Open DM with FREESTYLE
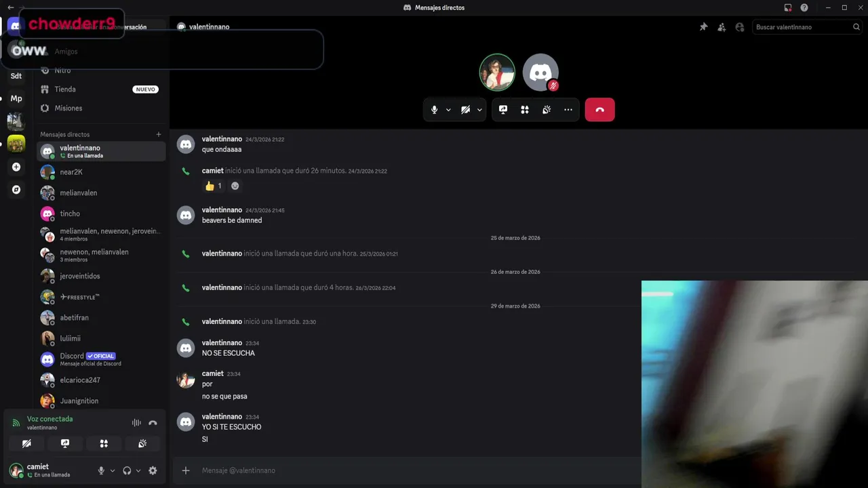 pos(102,297)
